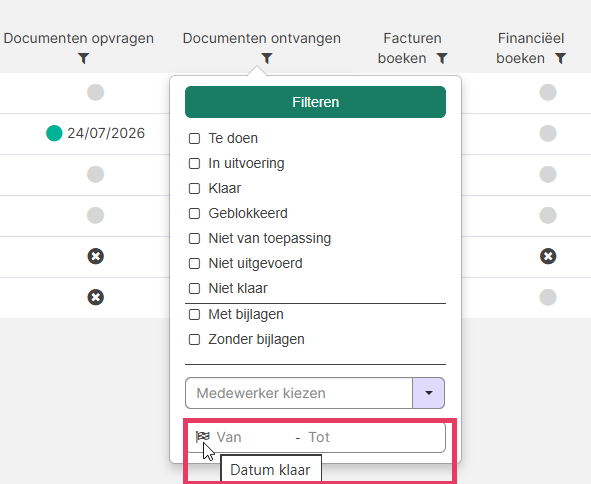This screenshot has height=484, width=591.
Task: Expand the Medewerker kiezen dropdown arrow
Action: pyautogui.click(x=429, y=393)
